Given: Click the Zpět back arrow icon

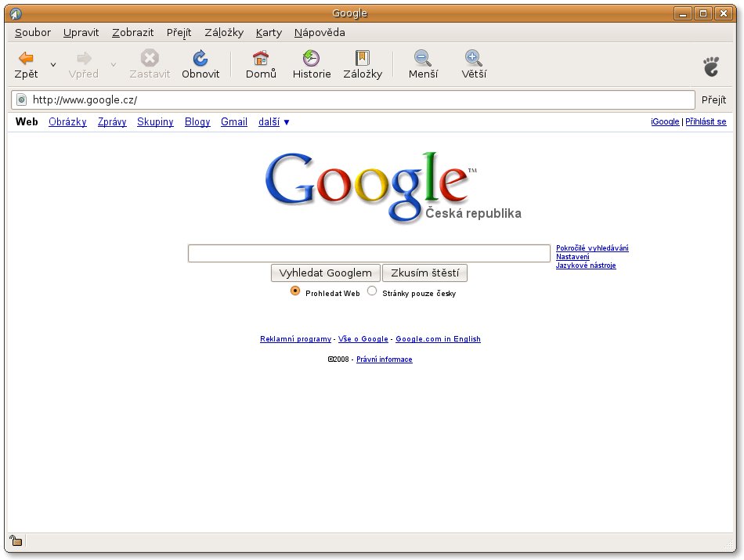Looking at the screenshot, I should click(26, 59).
